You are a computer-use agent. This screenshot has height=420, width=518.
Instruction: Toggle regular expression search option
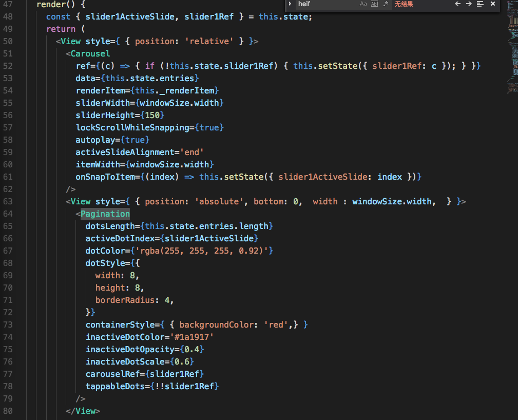(386, 4)
